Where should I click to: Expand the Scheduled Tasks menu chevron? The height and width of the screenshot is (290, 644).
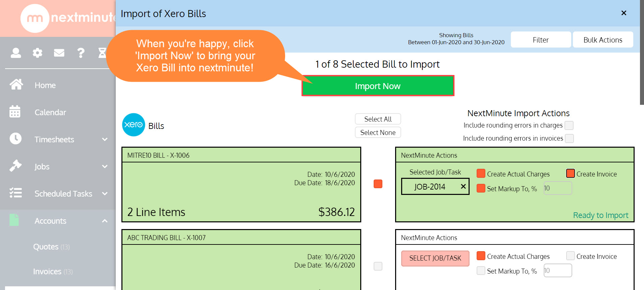105,194
